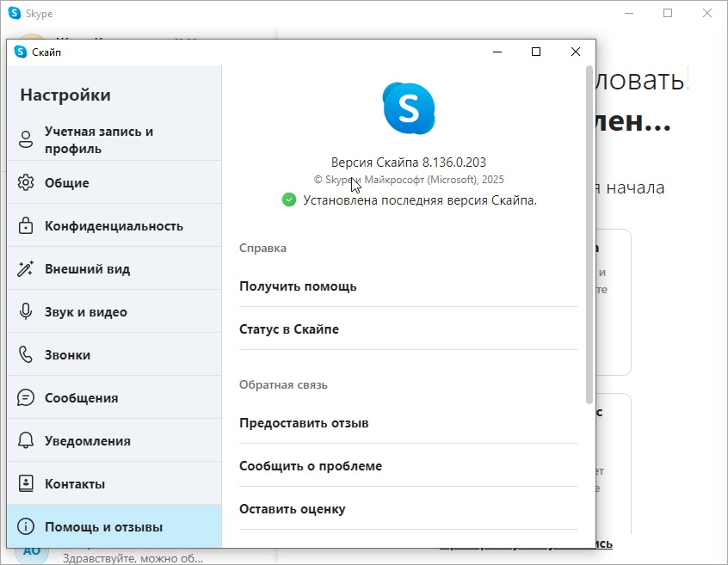Select Конфиденциальность in settings sidebar
728x565 pixels.
point(114,225)
